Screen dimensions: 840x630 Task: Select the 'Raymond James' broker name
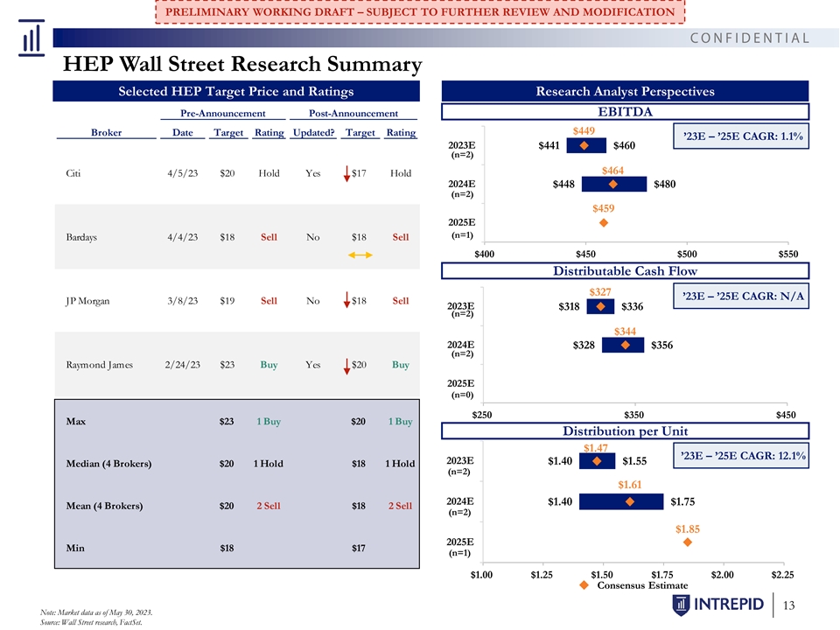coord(99,365)
